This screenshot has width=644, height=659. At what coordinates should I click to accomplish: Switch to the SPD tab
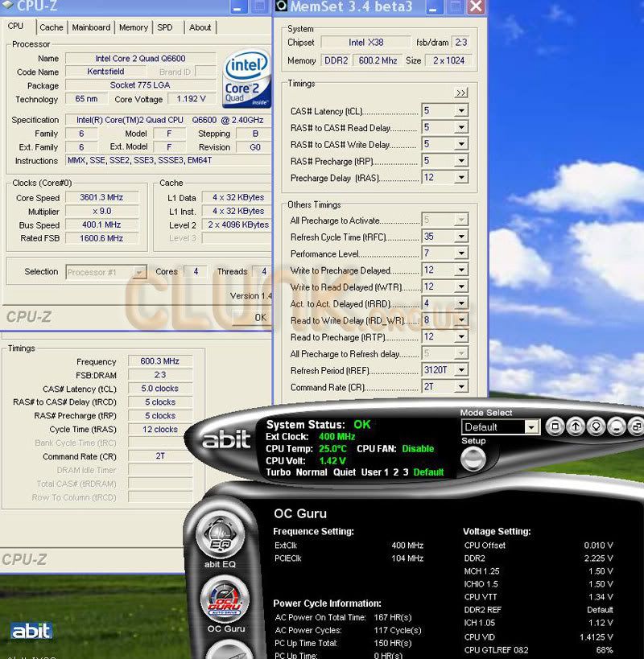click(x=165, y=27)
